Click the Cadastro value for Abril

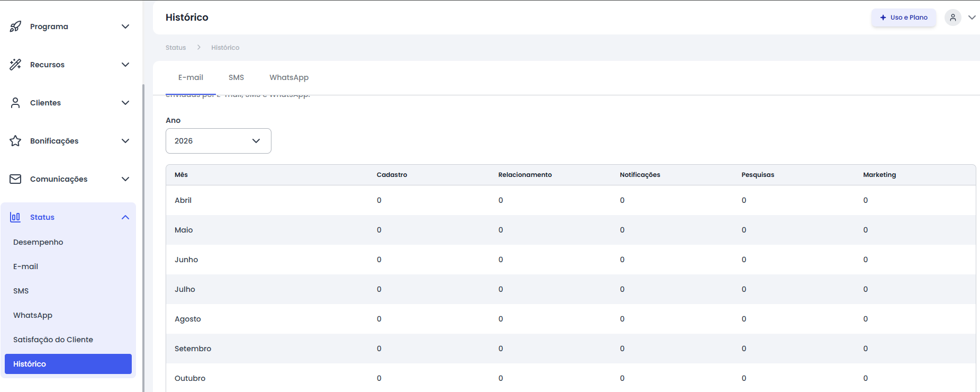379,200
